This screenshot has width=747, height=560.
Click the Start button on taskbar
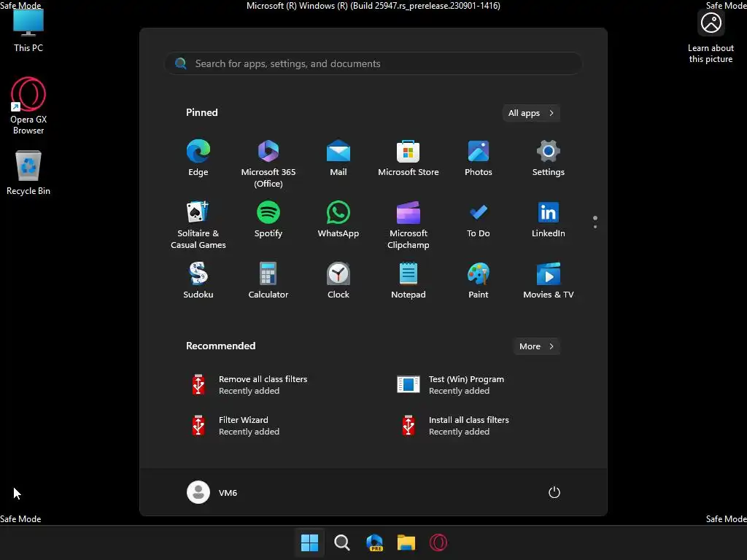point(309,542)
